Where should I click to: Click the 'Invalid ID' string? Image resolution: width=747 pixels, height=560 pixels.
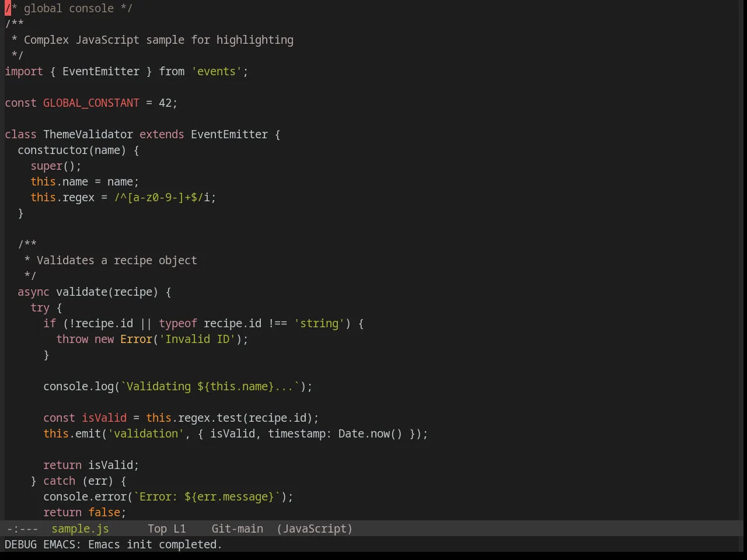(x=197, y=339)
